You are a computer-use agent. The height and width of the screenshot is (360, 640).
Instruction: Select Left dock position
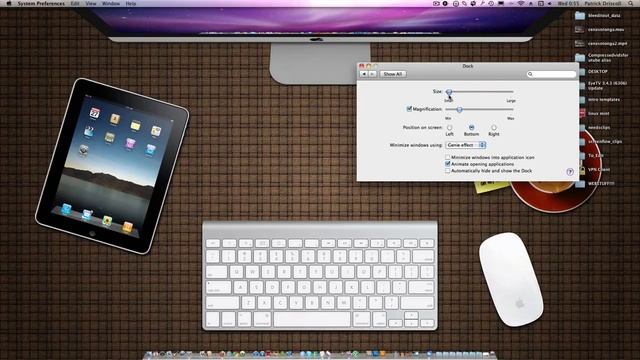pos(449,128)
